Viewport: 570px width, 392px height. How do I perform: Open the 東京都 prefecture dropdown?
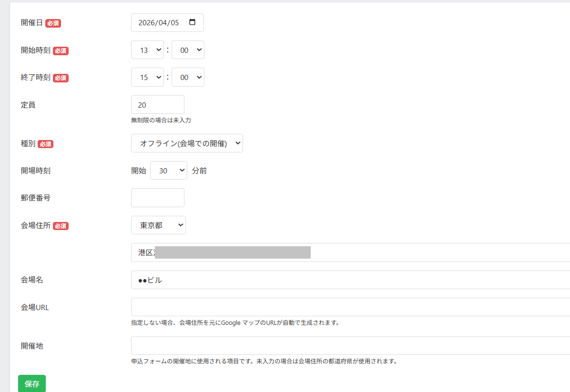coord(158,225)
